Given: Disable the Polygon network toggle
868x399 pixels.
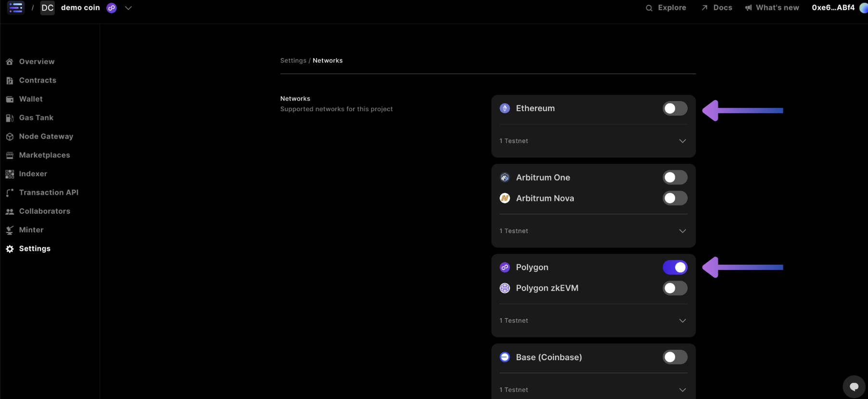Looking at the screenshot, I should 675,267.
